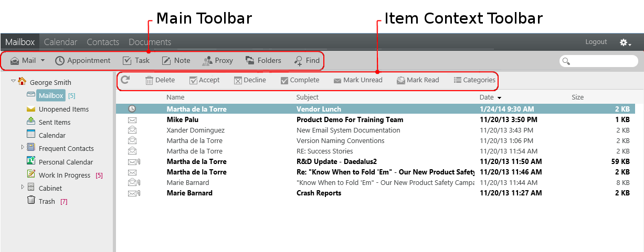Delete the selected item using trash icon

tap(150, 80)
